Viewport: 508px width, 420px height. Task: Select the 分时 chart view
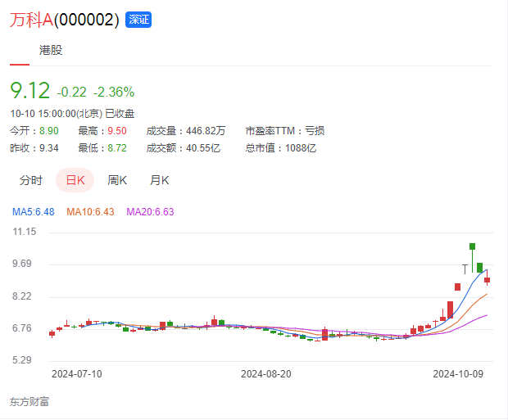[x=31, y=180]
